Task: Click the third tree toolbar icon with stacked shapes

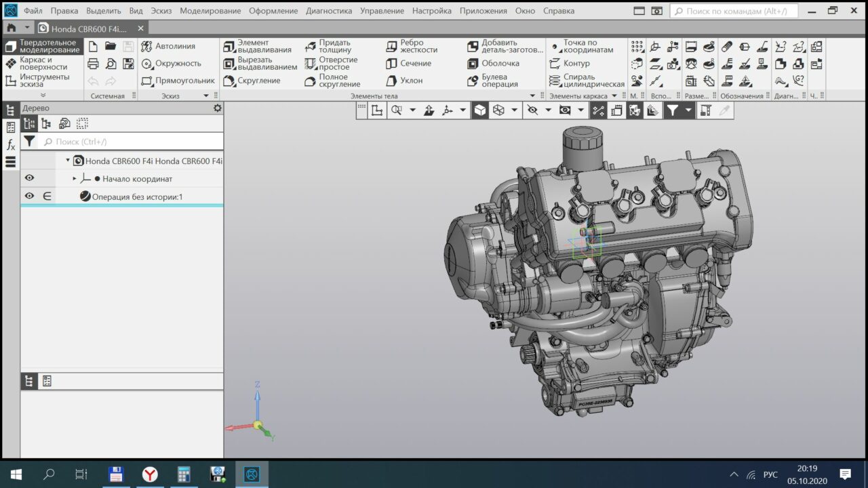Action: click(64, 123)
